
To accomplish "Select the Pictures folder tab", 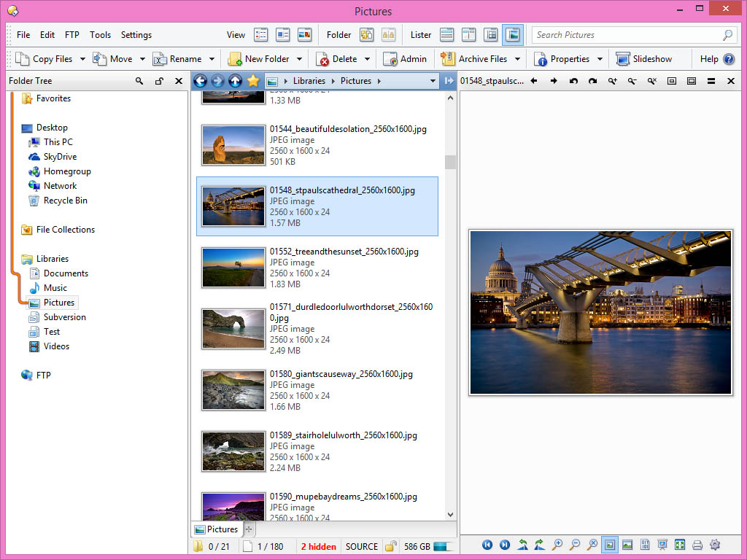I will pyautogui.click(x=216, y=529).
